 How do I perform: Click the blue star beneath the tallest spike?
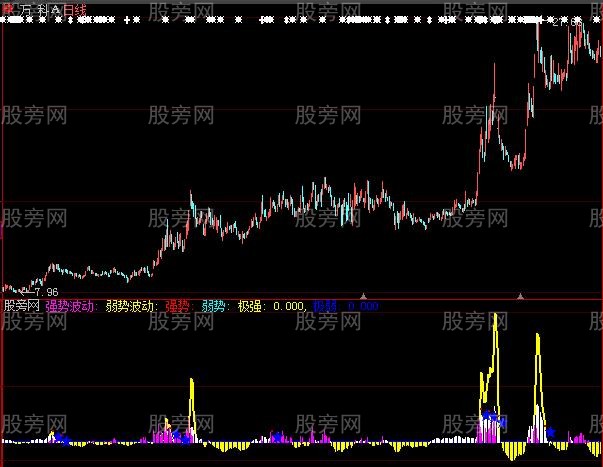(487, 414)
